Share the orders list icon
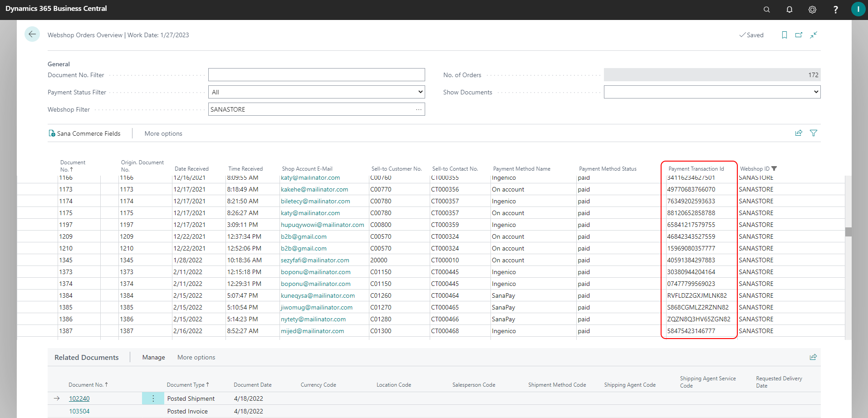The height and width of the screenshot is (418, 868). click(799, 133)
